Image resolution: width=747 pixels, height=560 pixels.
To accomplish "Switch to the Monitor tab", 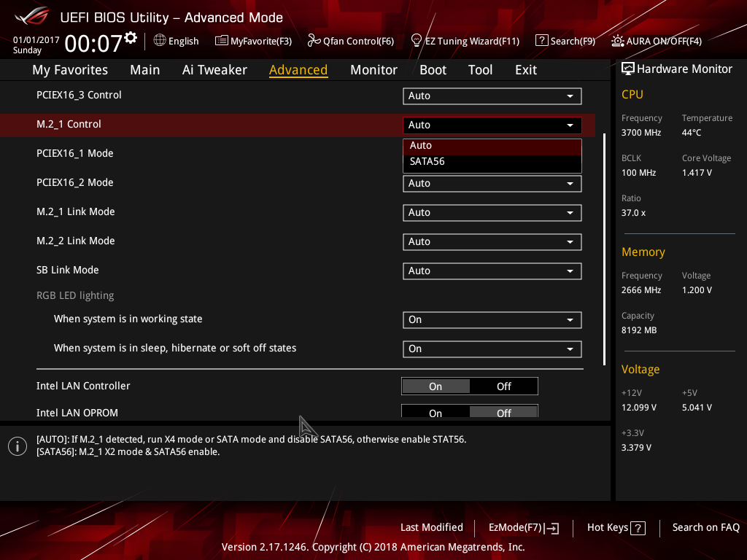I will click(x=373, y=70).
